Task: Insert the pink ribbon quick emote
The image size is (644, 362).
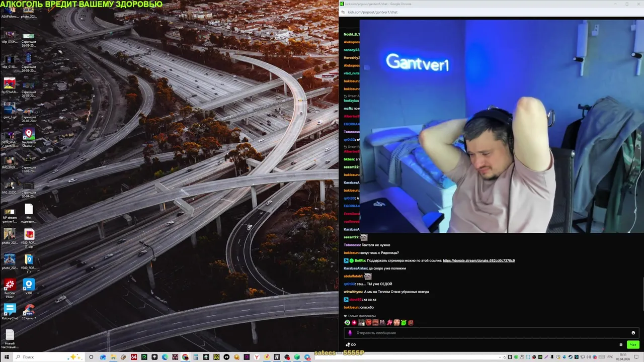Action: click(389, 322)
